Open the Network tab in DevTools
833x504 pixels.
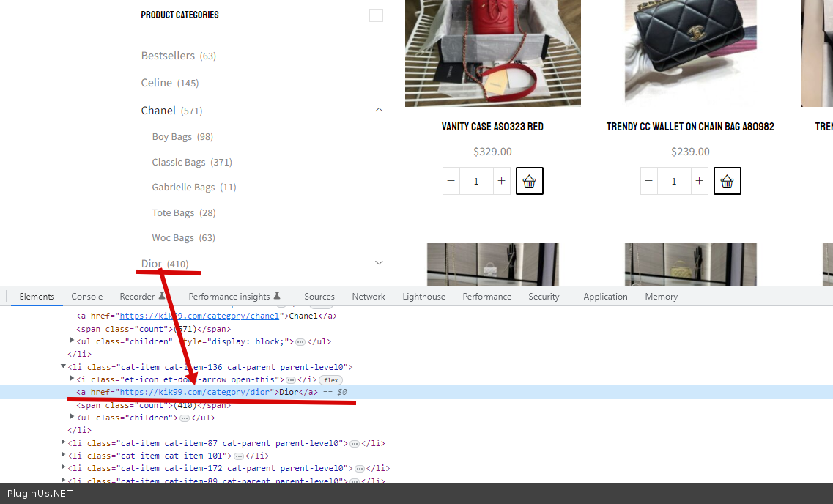click(x=368, y=297)
